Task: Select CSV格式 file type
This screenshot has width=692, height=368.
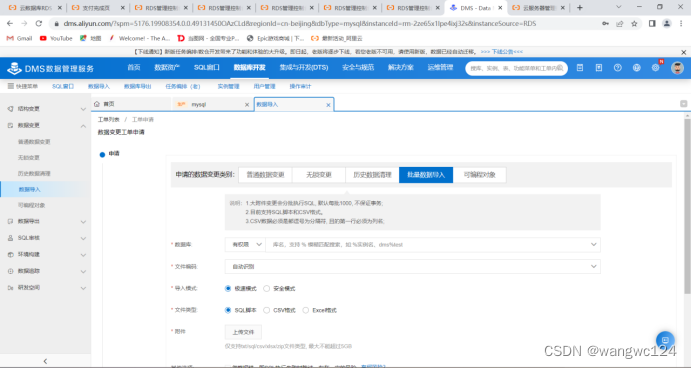Action: [x=267, y=310]
